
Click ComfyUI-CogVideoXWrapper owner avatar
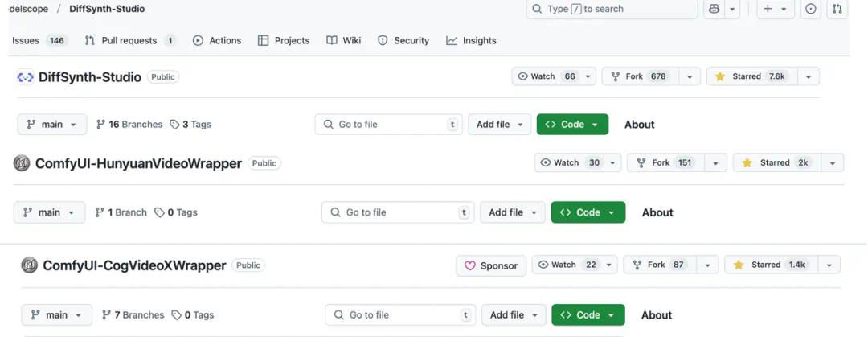[30, 265]
